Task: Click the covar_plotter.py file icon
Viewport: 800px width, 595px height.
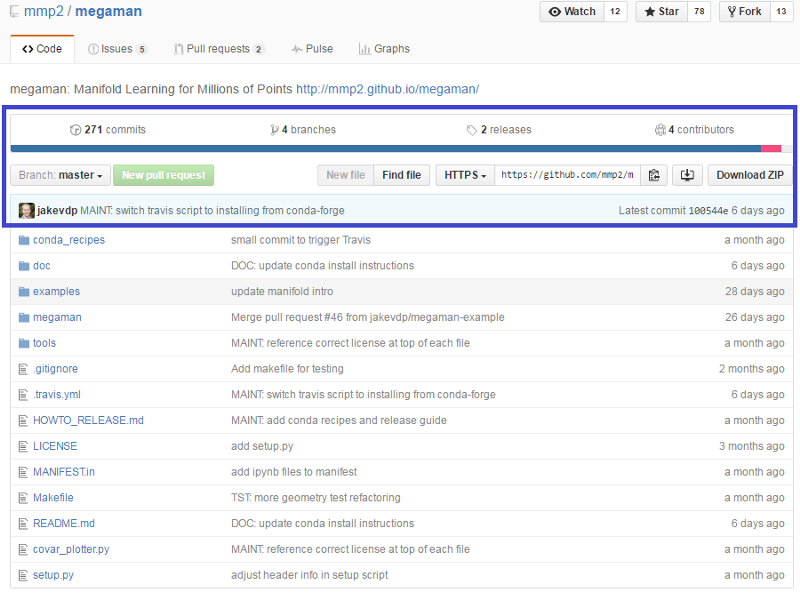Action: pyautogui.click(x=23, y=549)
